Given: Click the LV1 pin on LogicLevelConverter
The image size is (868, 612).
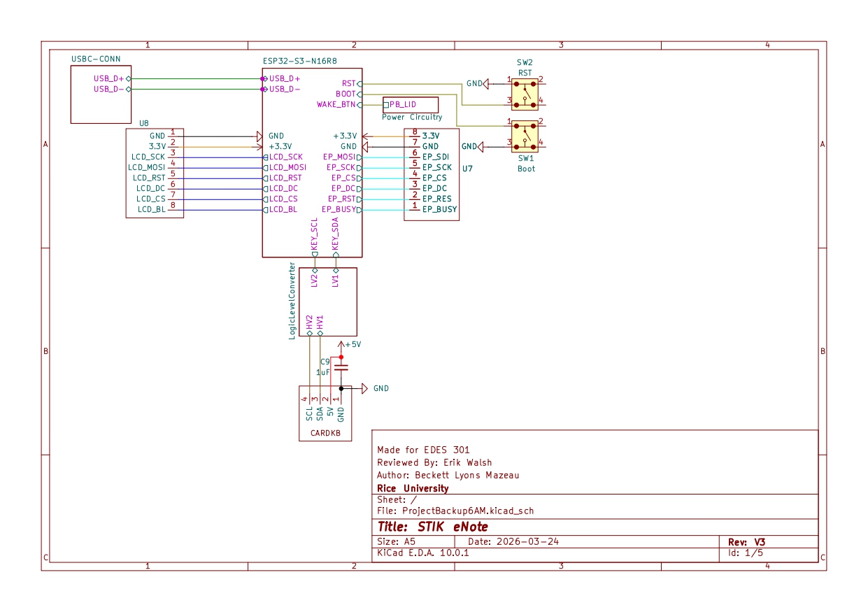Looking at the screenshot, I should tap(336, 280).
